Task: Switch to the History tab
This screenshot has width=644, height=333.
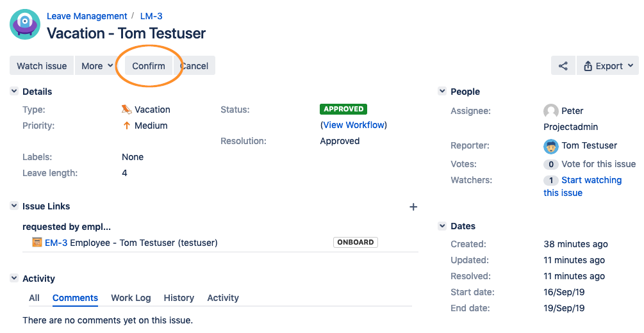Action: tap(179, 298)
